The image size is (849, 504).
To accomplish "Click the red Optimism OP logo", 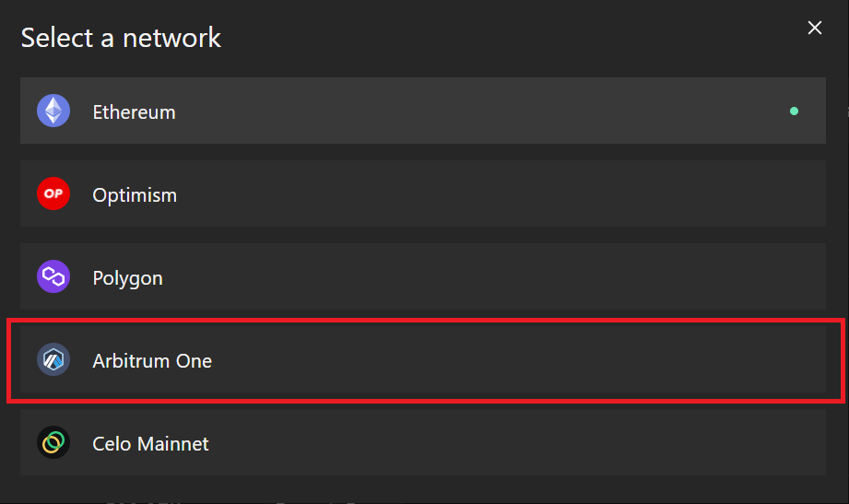I will tap(53, 193).
